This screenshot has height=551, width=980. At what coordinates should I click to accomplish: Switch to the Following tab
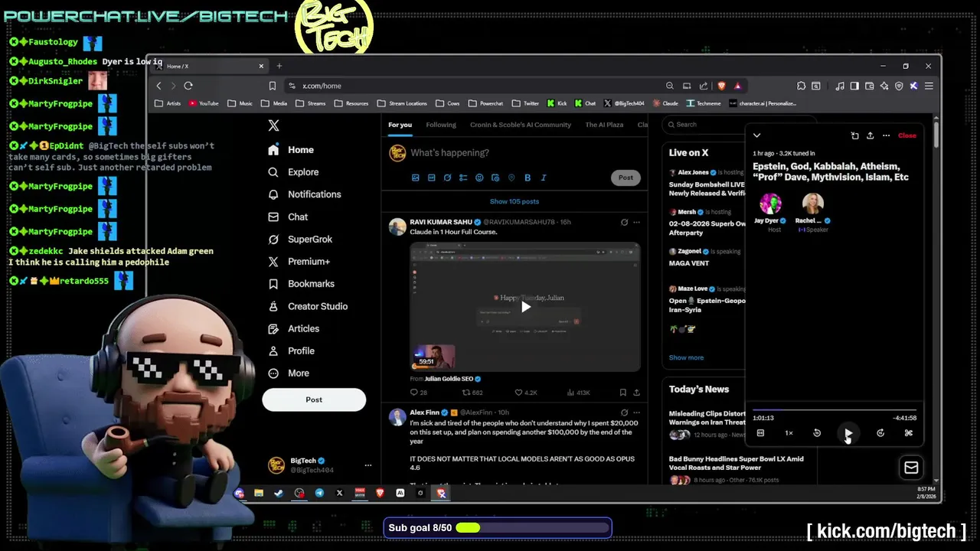(x=441, y=125)
